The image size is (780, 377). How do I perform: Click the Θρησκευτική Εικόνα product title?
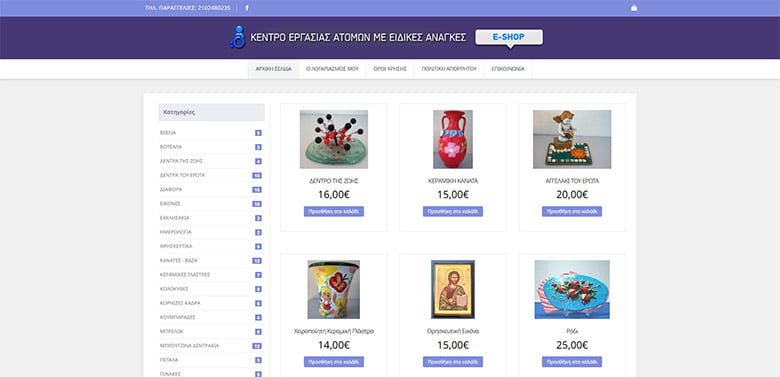(x=453, y=331)
